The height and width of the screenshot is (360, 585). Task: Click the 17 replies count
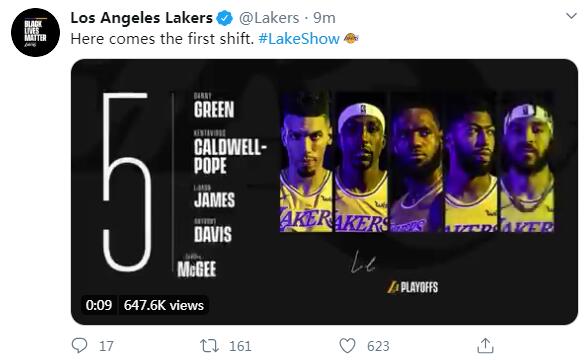(106, 346)
